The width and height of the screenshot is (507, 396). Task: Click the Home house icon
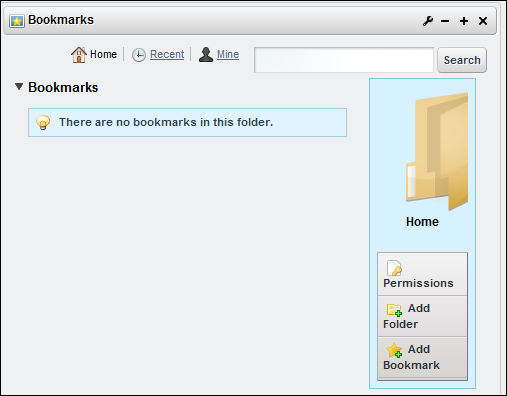pyautogui.click(x=79, y=55)
